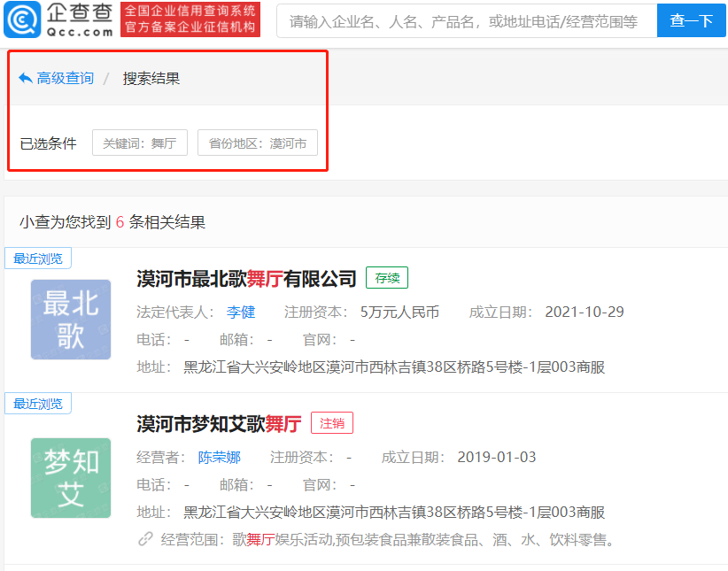
Task: Click the red 全国企业信用查询系统 banner
Action: [190, 19]
